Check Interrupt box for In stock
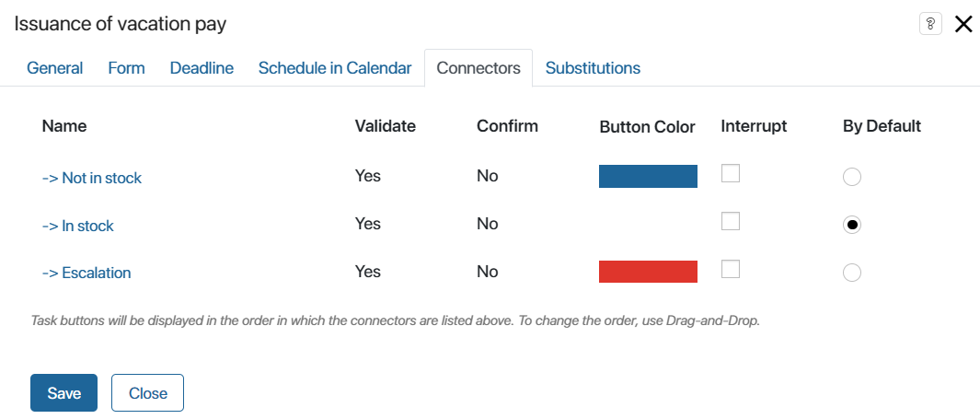The height and width of the screenshot is (419, 980). coord(731,221)
